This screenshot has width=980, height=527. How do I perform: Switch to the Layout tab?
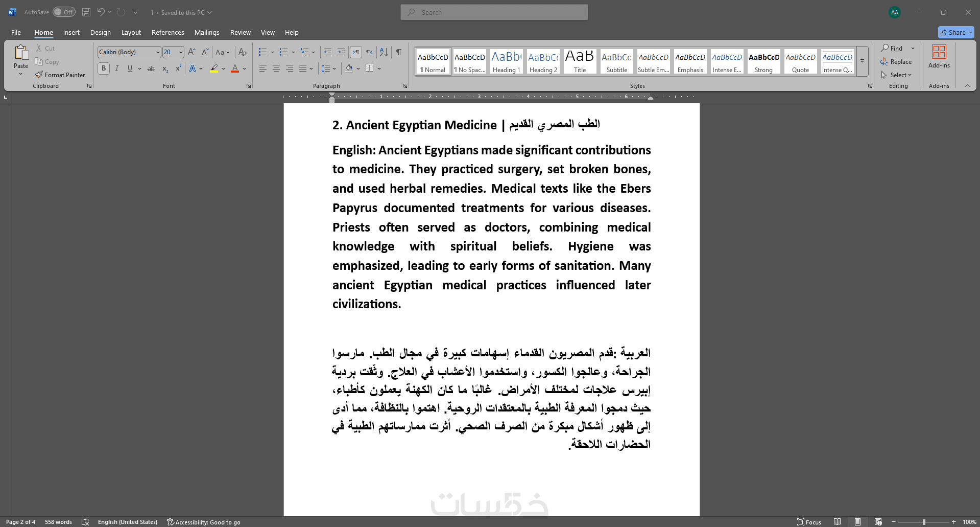pos(131,33)
